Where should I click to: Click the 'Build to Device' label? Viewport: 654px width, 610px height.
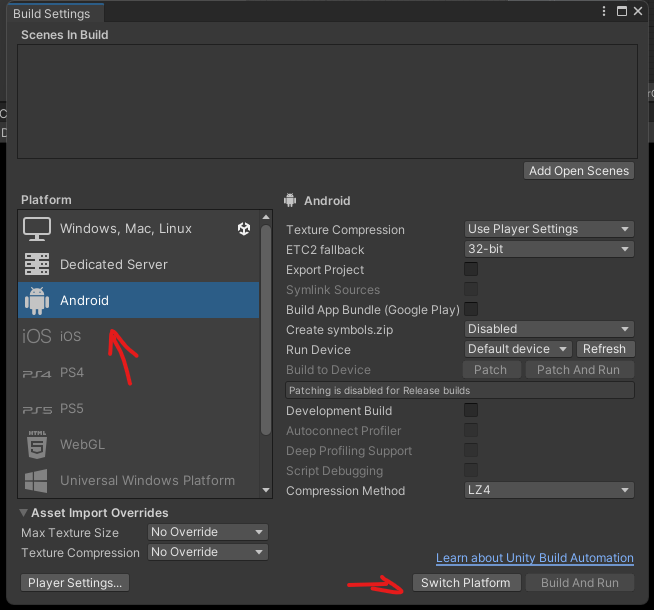coord(328,370)
